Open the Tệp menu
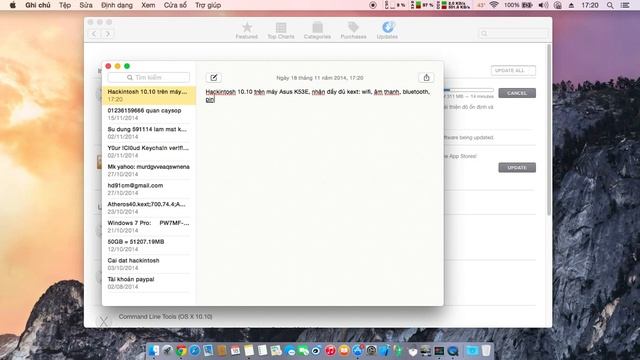Screen dimensions: 640x360 click(x=64, y=5)
